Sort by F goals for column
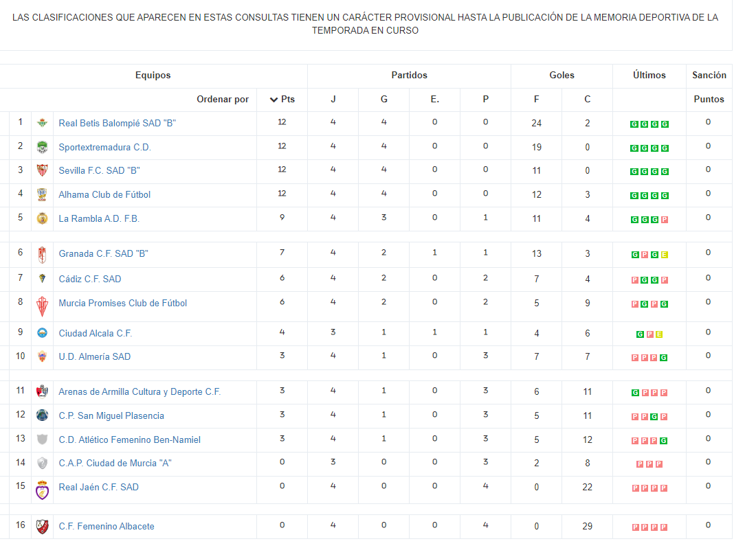The width and height of the screenshot is (756, 548). coord(537,99)
